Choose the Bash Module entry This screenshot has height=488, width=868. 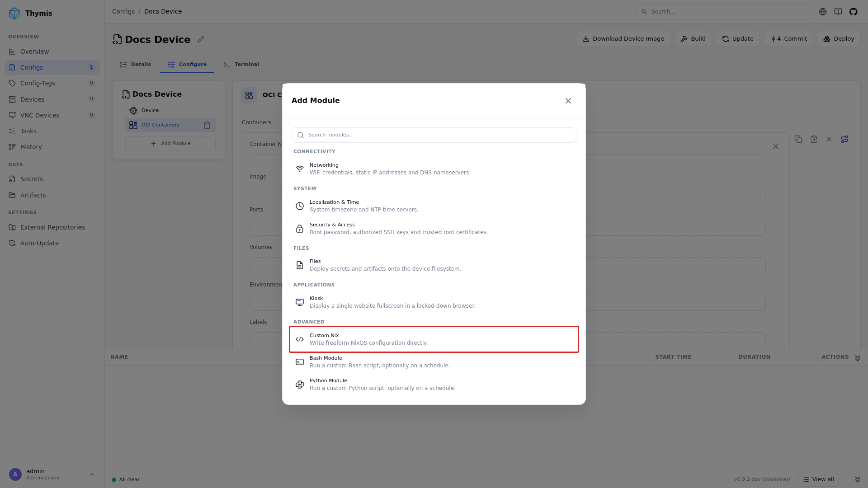[x=434, y=362]
